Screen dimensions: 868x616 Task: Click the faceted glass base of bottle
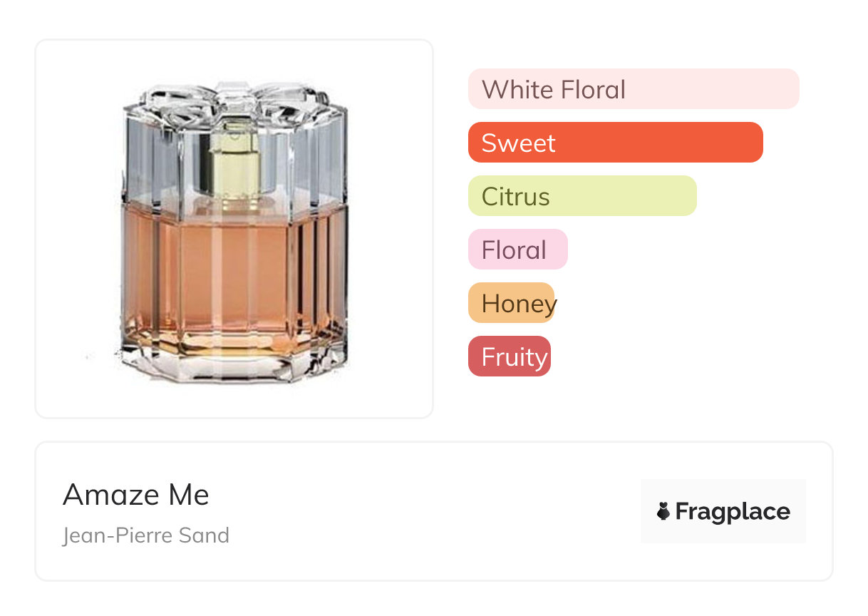(x=234, y=364)
